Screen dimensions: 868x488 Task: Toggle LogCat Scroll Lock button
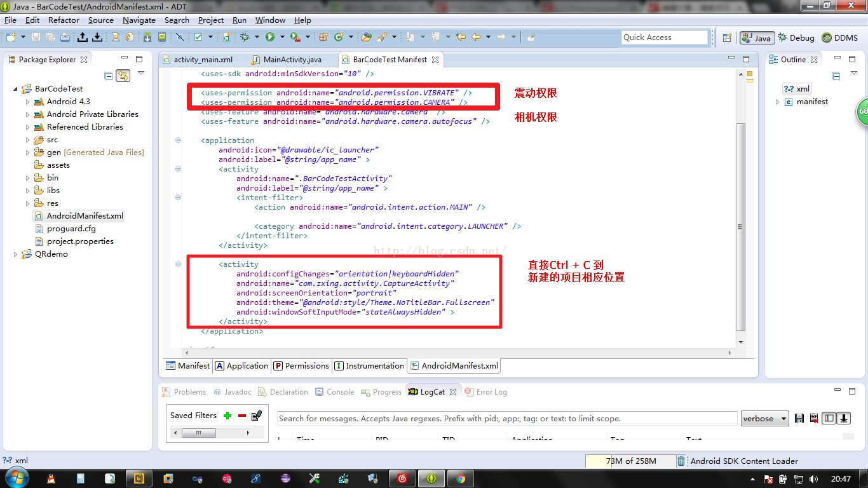click(x=844, y=418)
